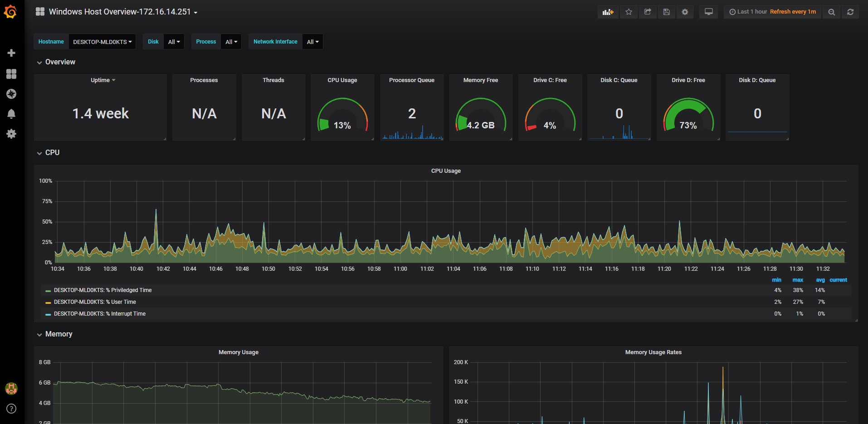Viewport: 868px width, 424px height.
Task: Collapse the CPU row
Action: tap(49, 153)
